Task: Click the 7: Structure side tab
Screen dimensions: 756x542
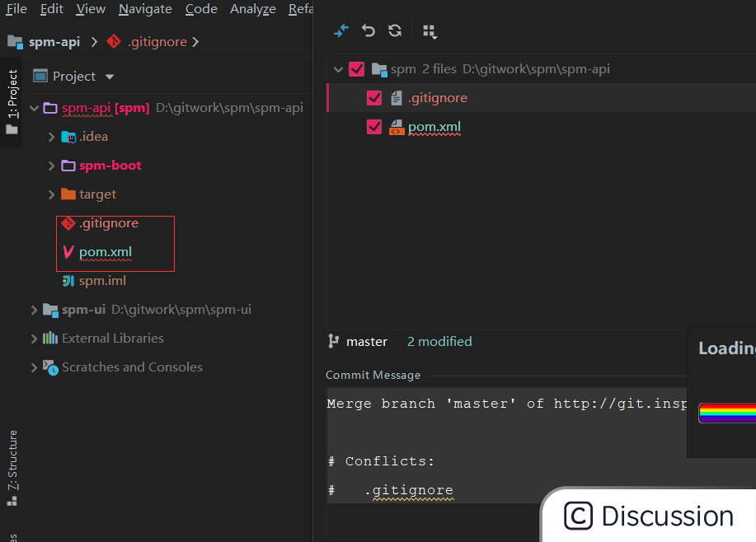Action: point(12,467)
